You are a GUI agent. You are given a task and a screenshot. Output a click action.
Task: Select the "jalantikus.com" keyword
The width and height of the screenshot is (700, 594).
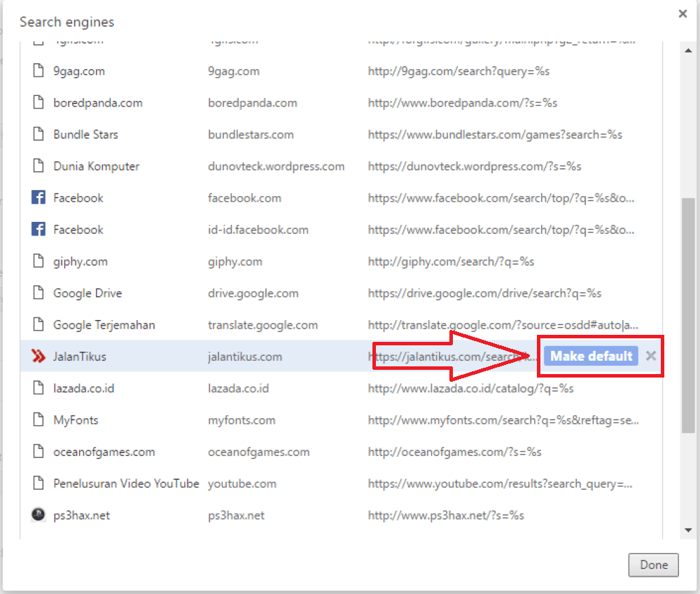point(245,357)
